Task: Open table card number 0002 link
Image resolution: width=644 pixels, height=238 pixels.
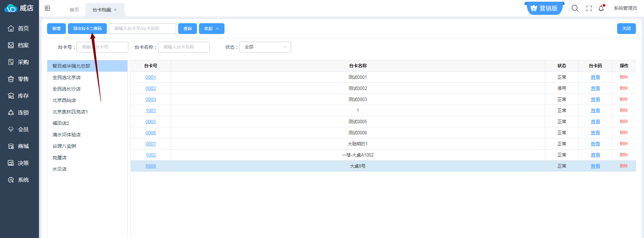Action: [x=151, y=88]
